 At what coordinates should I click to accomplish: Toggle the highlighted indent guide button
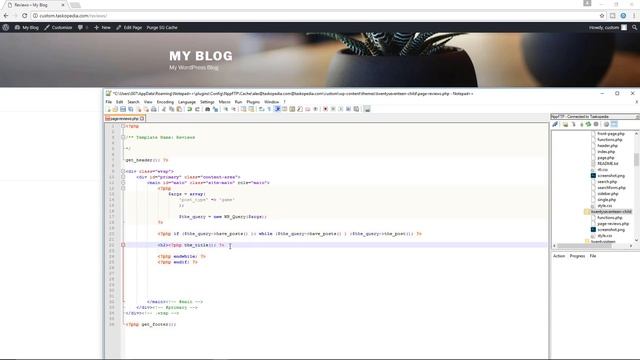click(x=277, y=109)
